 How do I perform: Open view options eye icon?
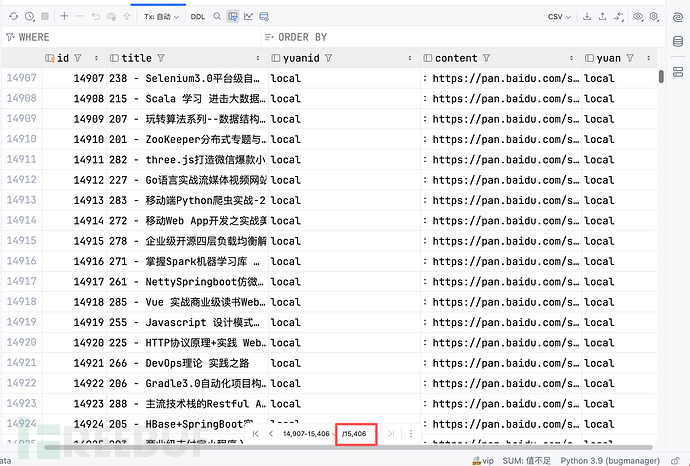pos(638,17)
